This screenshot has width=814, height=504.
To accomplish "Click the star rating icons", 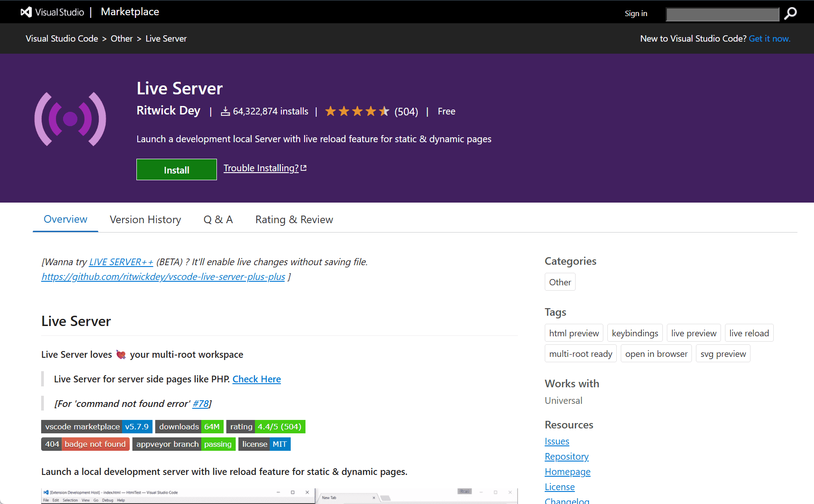I will [357, 111].
